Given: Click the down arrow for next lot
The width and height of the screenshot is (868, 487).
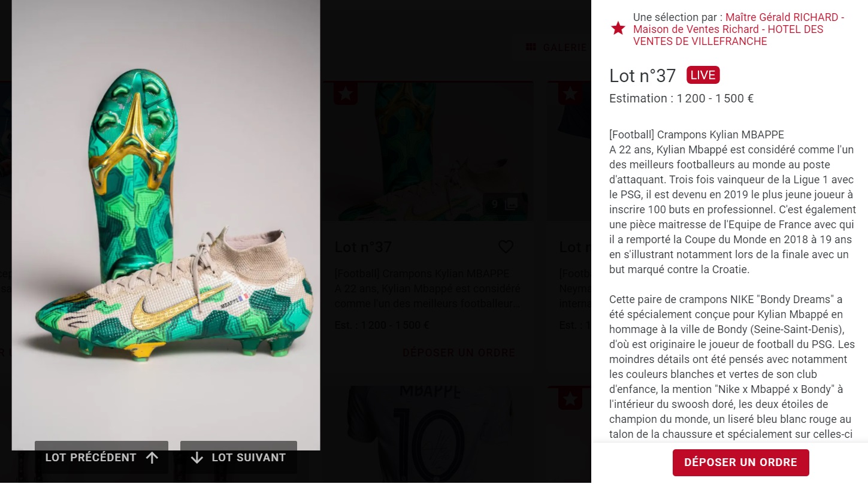Looking at the screenshot, I should pos(197,458).
